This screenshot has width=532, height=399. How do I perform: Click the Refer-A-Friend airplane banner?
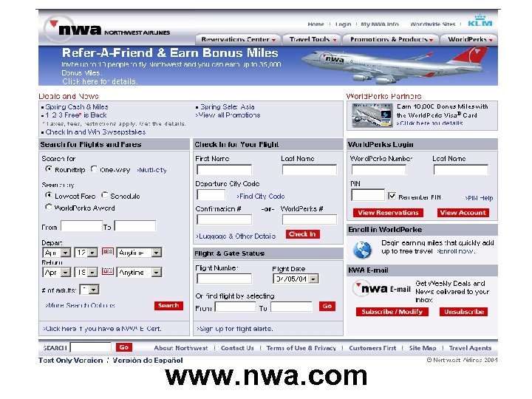pos(268,66)
